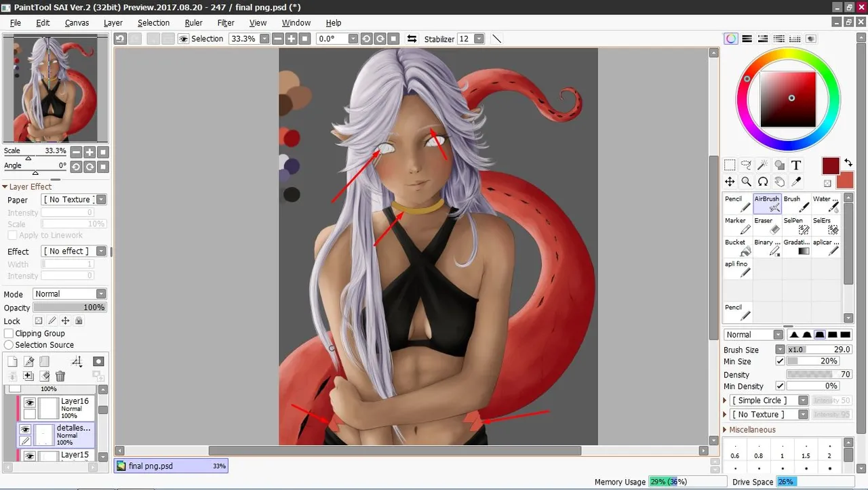Open the layer Effect dropdown
The image size is (868, 490).
coord(101,251)
